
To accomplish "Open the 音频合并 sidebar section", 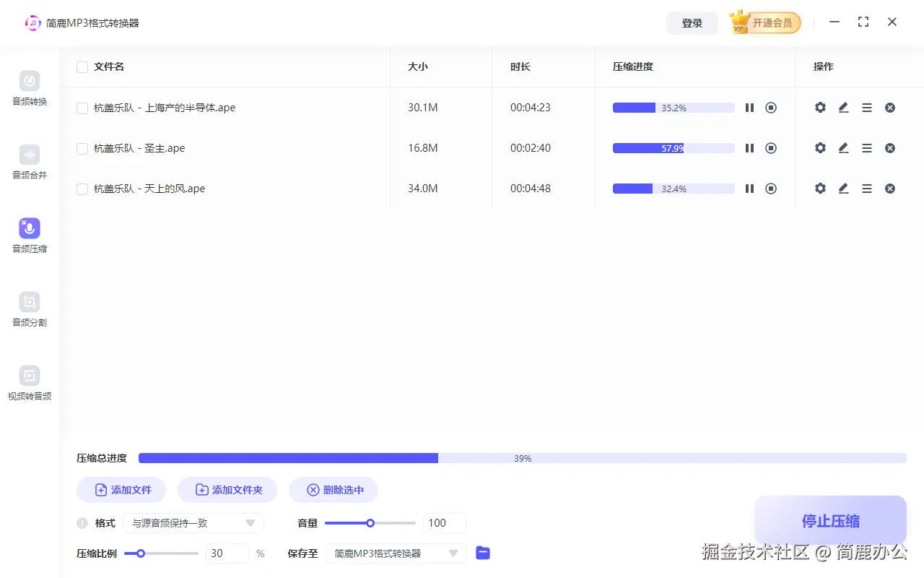I will (x=30, y=162).
